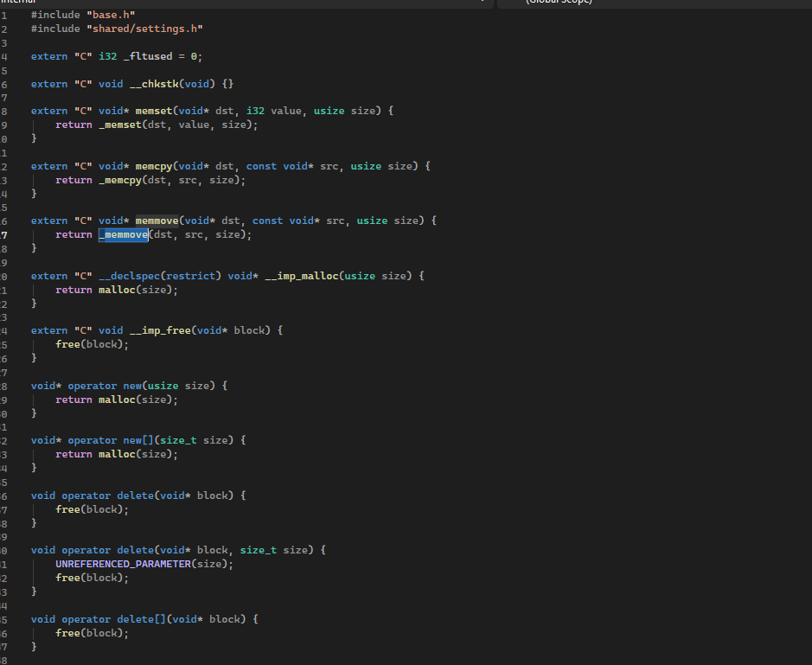Click the __imp_free function name
The height and width of the screenshot is (665, 812).
click(x=160, y=330)
